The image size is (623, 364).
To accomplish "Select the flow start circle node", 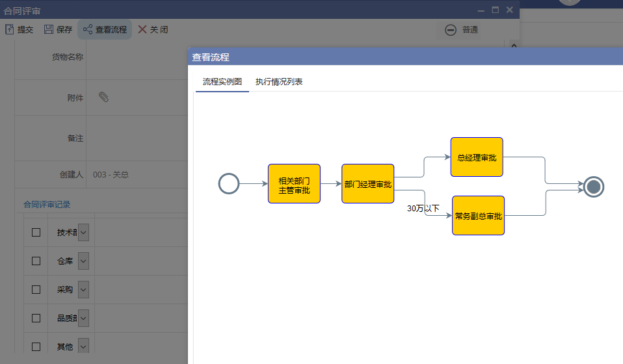I will click(229, 184).
